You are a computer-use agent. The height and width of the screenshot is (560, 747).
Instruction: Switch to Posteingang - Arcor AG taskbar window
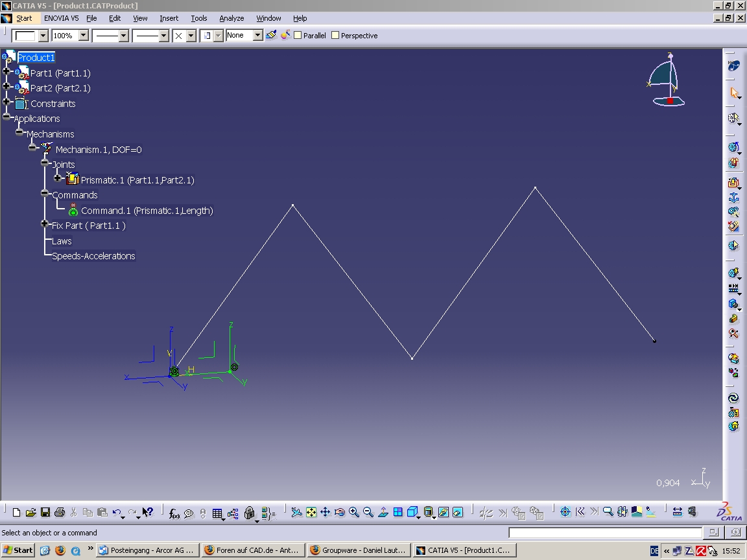(x=147, y=550)
